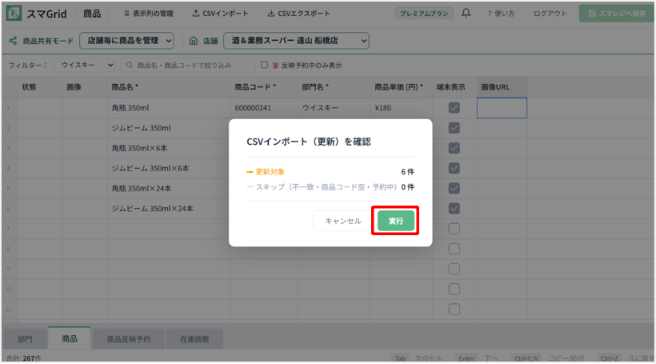The width and height of the screenshot is (656, 364).
Task: Focus the 商品名・商品コード search field
Action: pos(188,65)
